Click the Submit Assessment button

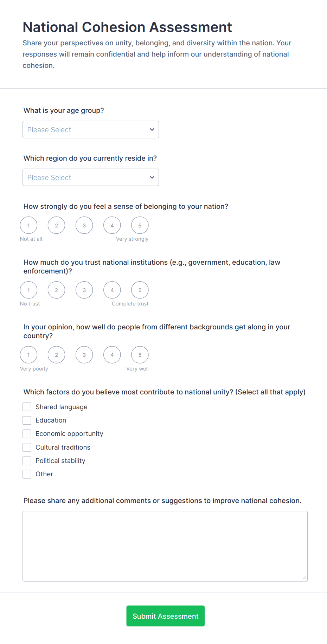click(165, 616)
